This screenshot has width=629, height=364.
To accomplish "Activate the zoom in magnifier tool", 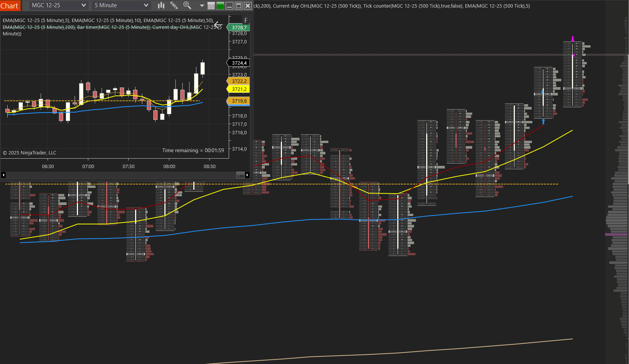I will [187, 5].
